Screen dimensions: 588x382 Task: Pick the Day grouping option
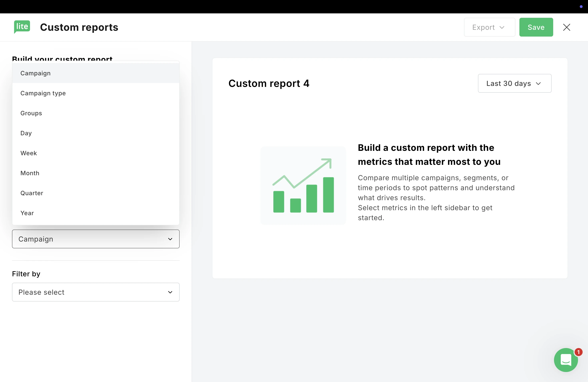(x=26, y=133)
